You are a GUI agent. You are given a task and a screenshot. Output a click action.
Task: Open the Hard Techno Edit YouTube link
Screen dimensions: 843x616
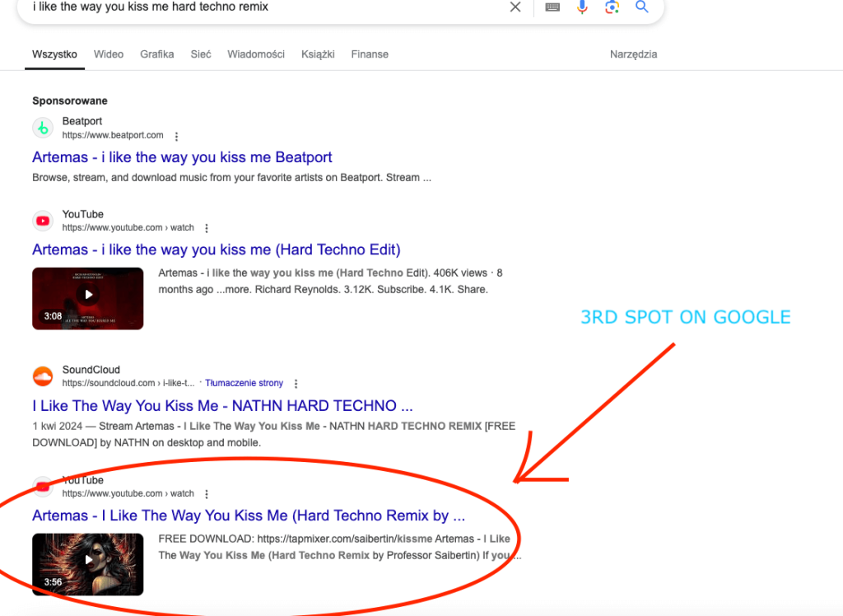(x=217, y=250)
